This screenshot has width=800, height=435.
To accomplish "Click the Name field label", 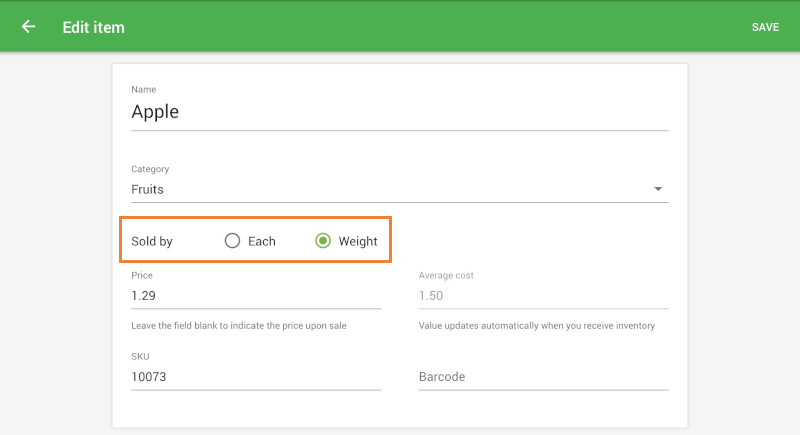I will (x=144, y=90).
